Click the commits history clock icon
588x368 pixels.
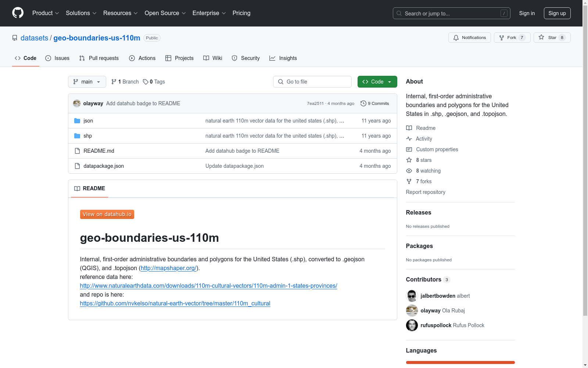point(363,103)
